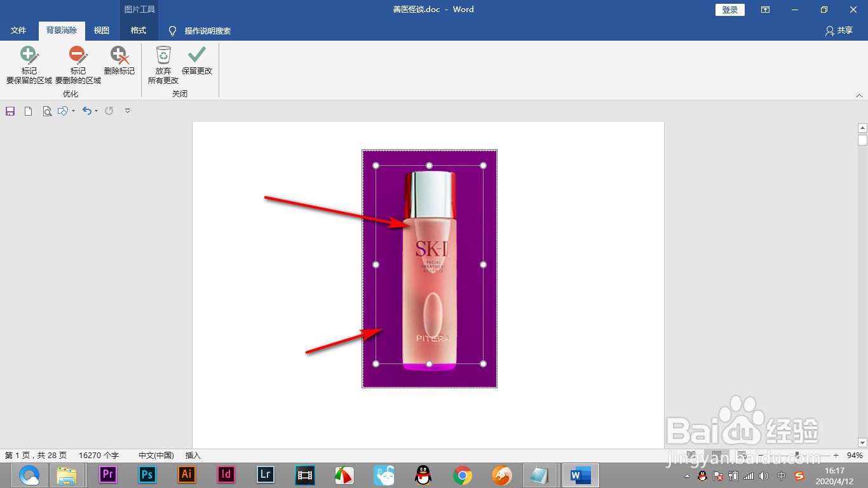Collapse the ribbon chevron
Screen dimensions: 868x488
pos(860,95)
